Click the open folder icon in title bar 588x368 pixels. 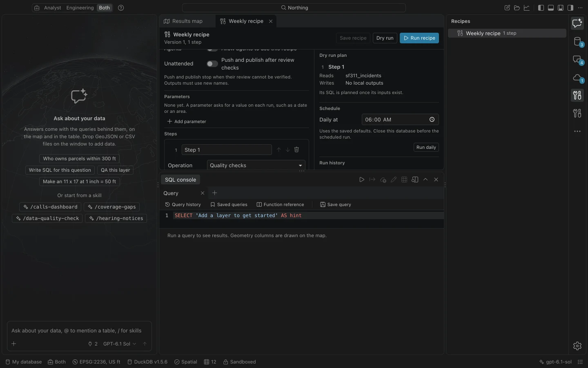coord(517,8)
